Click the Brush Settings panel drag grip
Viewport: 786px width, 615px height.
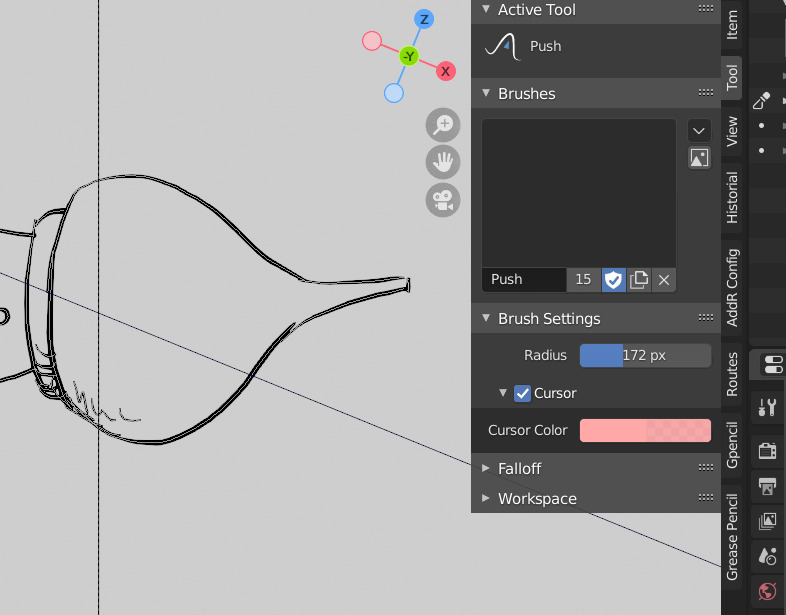(706, 317)
